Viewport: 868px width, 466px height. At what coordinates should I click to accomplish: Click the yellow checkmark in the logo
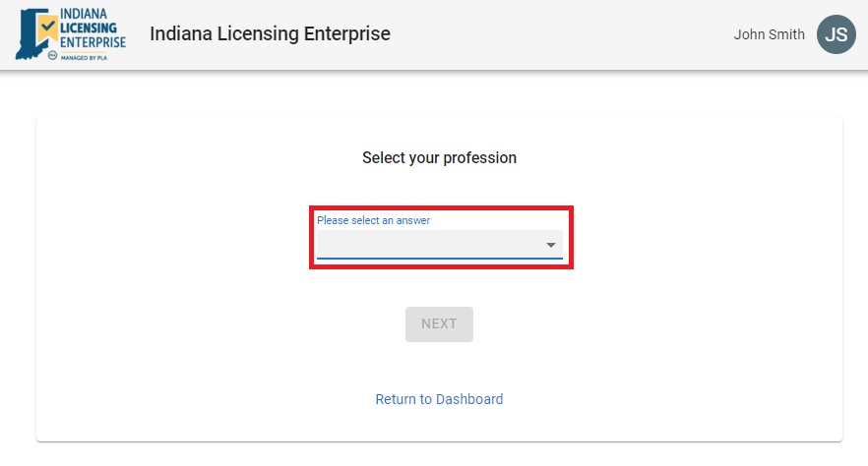click(47, 27)
